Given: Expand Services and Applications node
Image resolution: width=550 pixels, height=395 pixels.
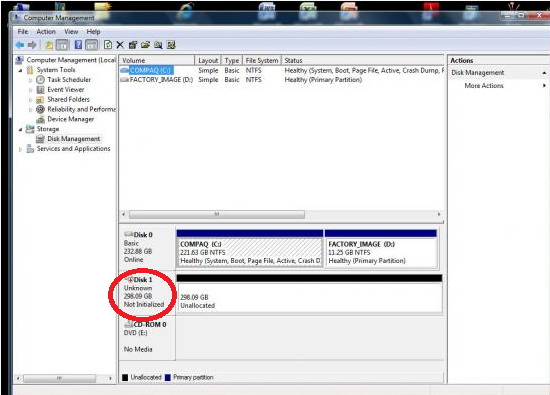Looking at the screenshot, I should point(20,149).
